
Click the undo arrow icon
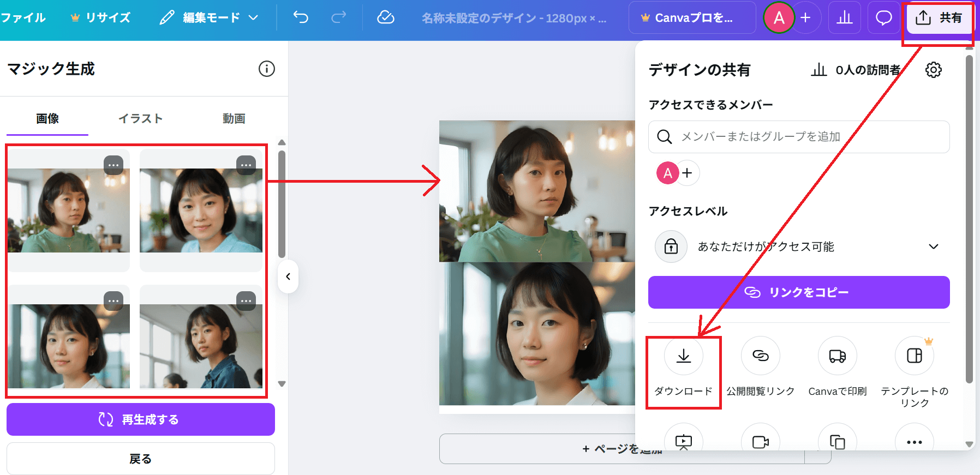(x=301, y=17)
